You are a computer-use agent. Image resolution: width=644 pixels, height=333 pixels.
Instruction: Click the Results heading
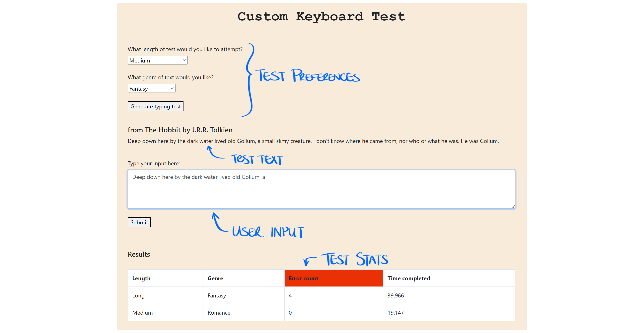coord(139,254)
